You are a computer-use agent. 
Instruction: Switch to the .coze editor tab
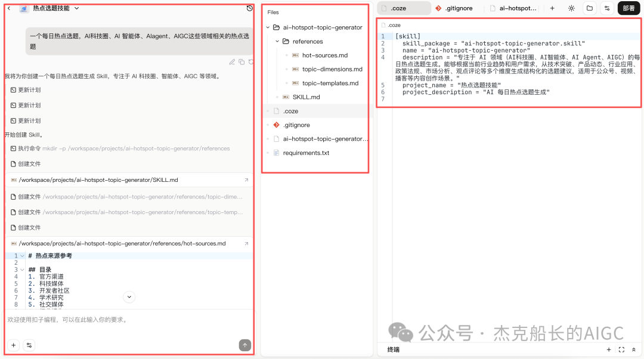click(404, 8)
